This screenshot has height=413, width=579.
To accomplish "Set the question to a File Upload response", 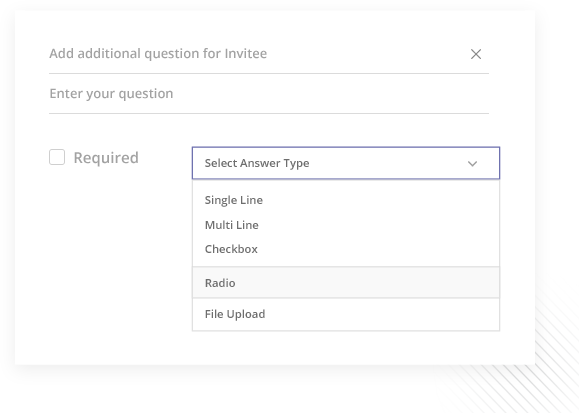I will point(346,314).
